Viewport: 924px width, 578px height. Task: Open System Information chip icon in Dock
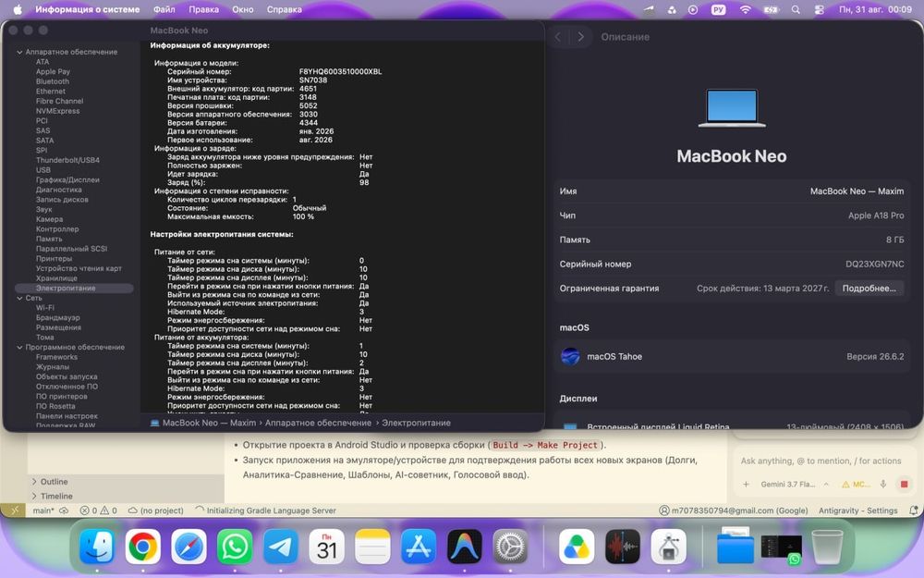pyautogui.click(x=668, y=547)
